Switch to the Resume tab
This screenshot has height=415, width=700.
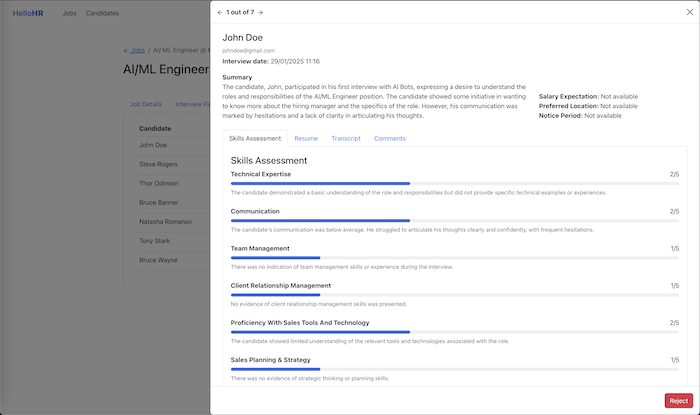tap(306, 138)
